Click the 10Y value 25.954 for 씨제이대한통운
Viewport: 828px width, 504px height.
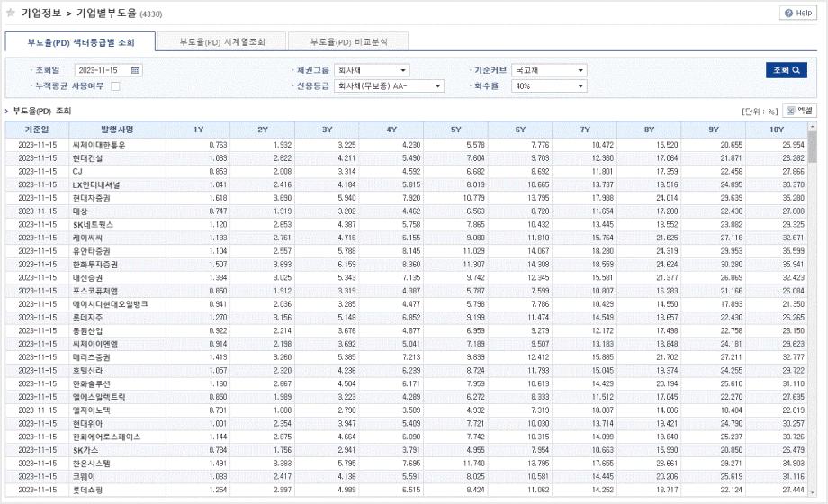click(x=793, y=145)
